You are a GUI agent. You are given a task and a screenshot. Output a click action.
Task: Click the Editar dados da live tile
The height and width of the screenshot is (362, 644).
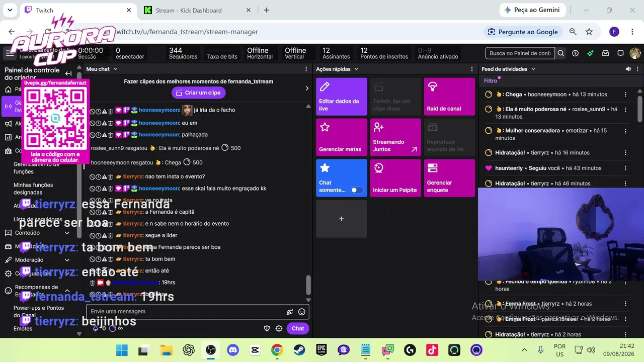(x=342, y=97)
